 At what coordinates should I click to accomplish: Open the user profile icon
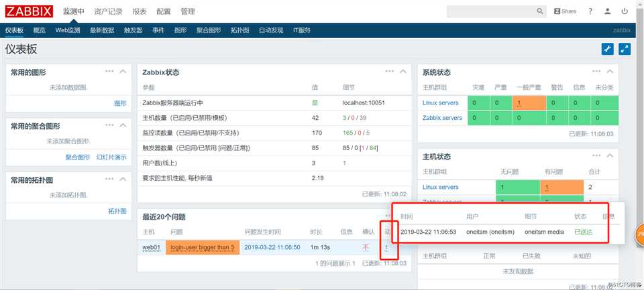coord(608,11)
